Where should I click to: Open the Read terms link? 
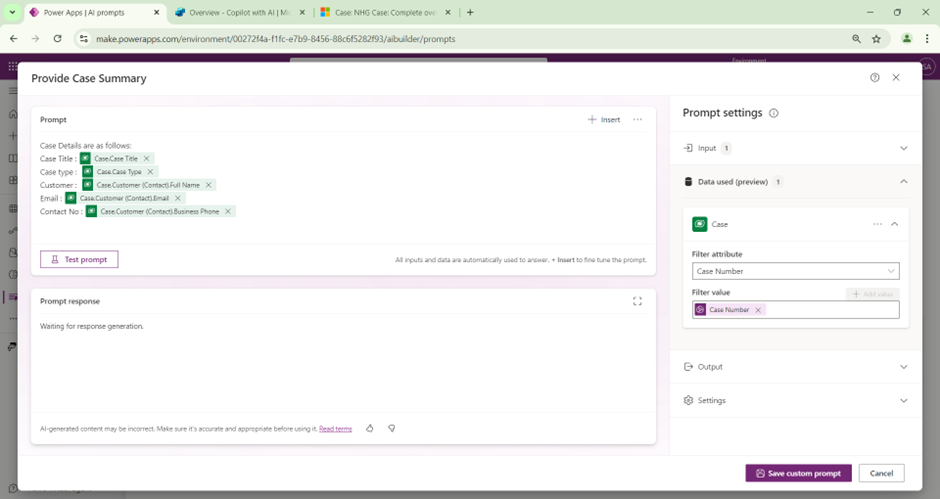click(335, 429)
